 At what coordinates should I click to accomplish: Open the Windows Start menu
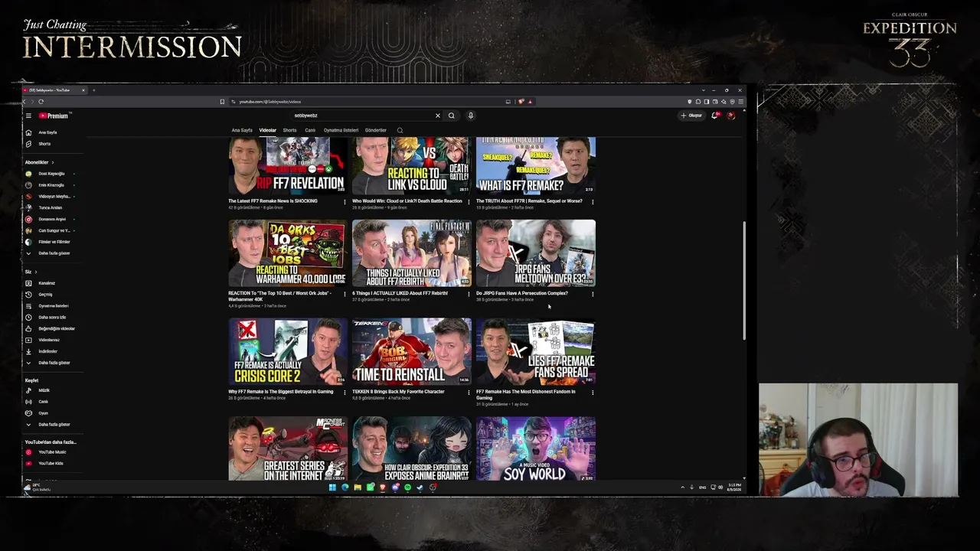click(x=332, y=487)
